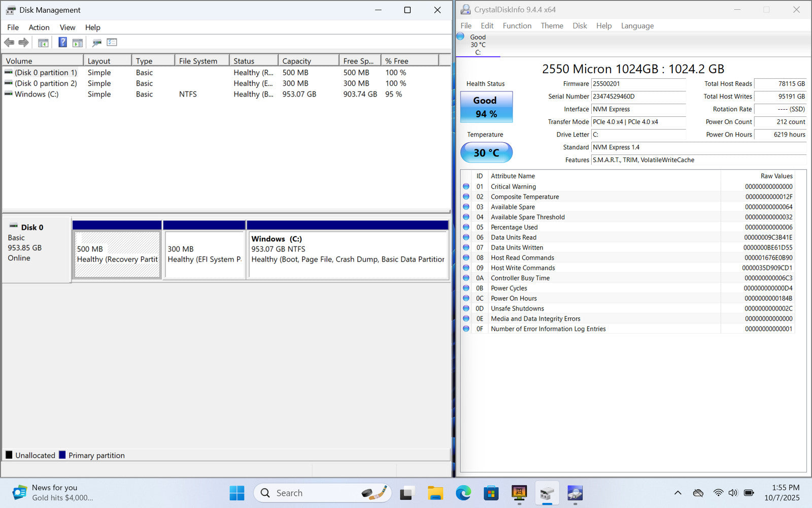Viewport: 812px width, 508px height.
Task: Open File Explorer from the taskbar
Action: 435,493
